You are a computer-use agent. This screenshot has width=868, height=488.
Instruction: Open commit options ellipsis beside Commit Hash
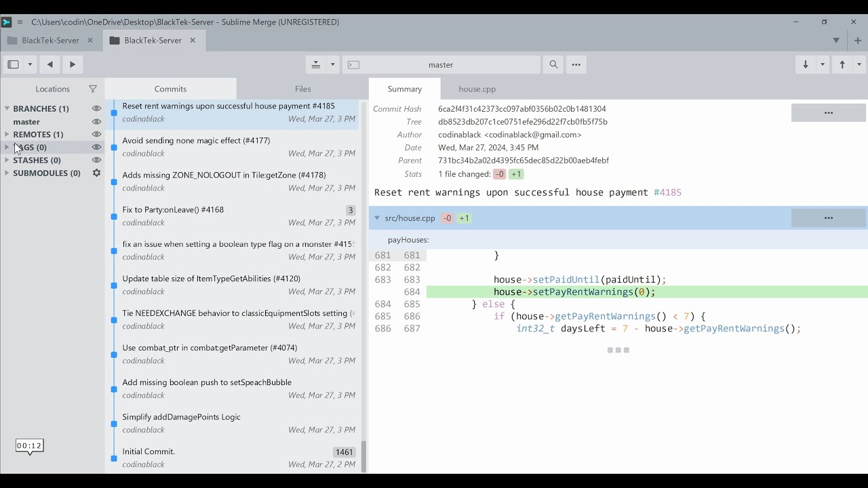click(x=829, y=113)
